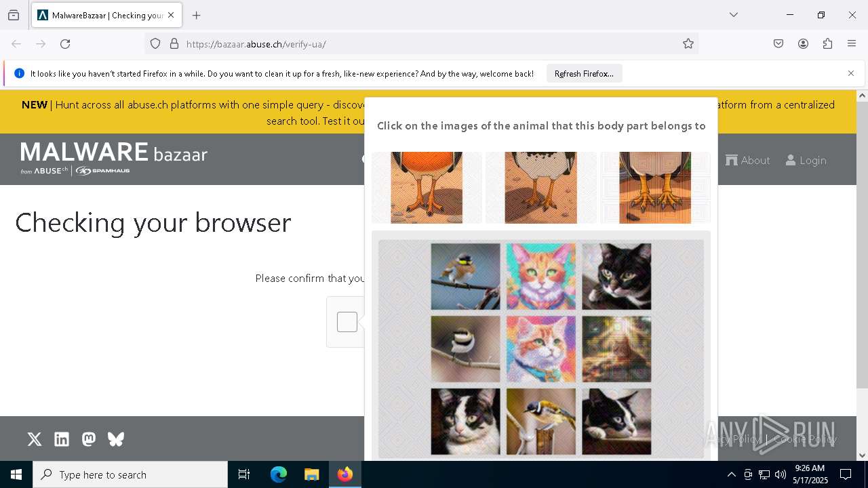
Task: Open the taskbar clock and date
Action: pos(810,474)
